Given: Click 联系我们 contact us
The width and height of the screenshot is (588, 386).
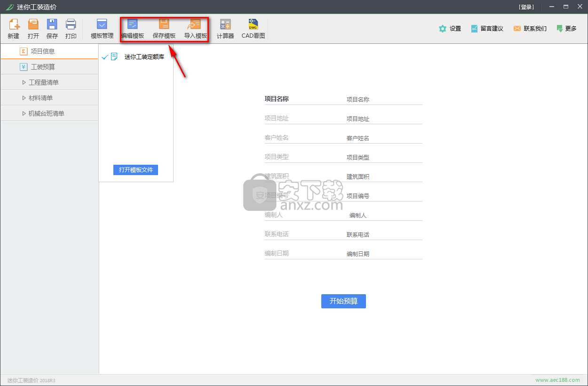Looking at the screenshot, I should 530,29.
